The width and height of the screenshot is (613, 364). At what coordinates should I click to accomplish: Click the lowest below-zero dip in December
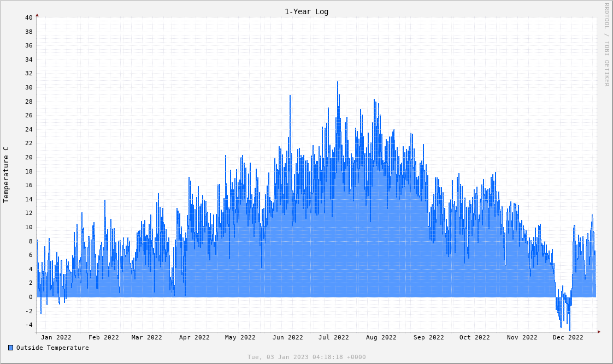(569, 330)
